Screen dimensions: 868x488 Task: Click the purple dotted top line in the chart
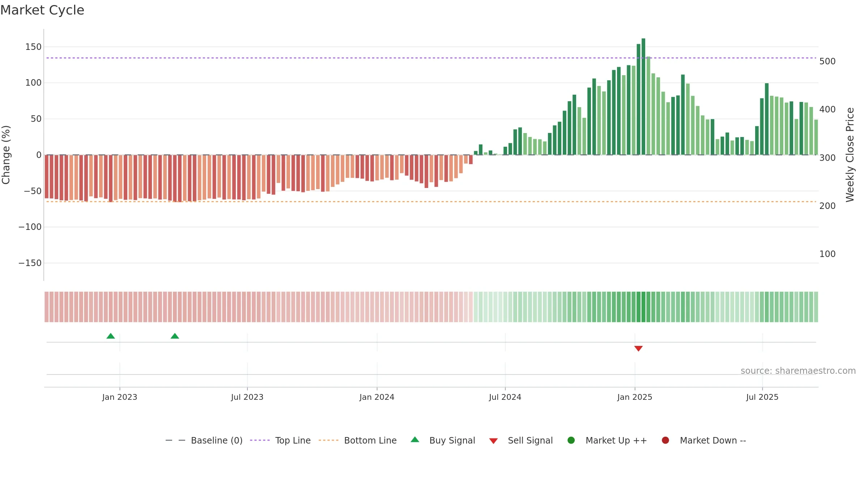pyautogui.click(x=431, y=58)
